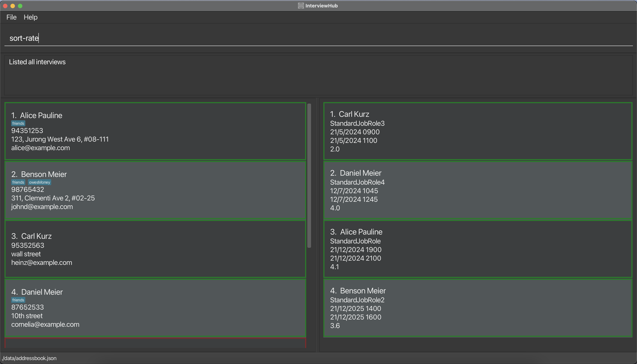Viewport: 637px width, 364px height.
Task: Select Carl Kurz interview card title
Action: tap(354, 114)
